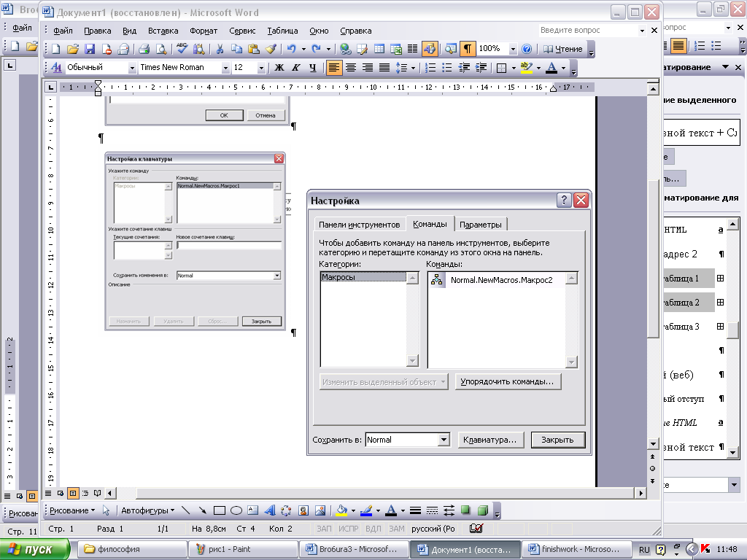Click the Open folder icon

coord(73,49)
